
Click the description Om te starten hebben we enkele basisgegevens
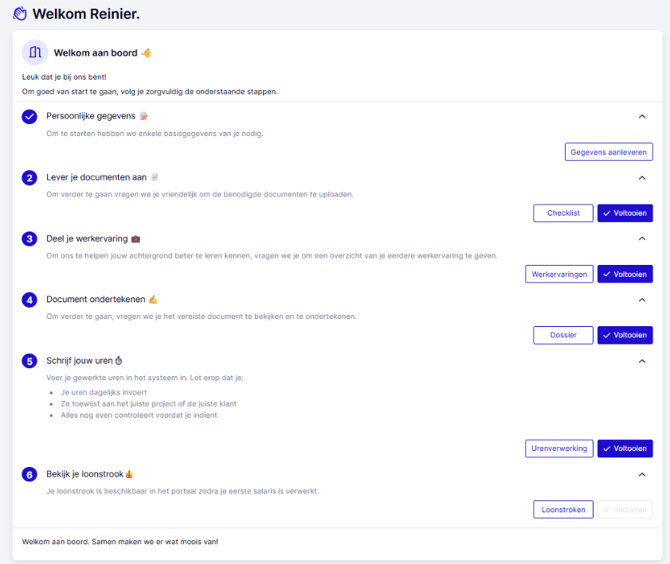coord(155,134)
